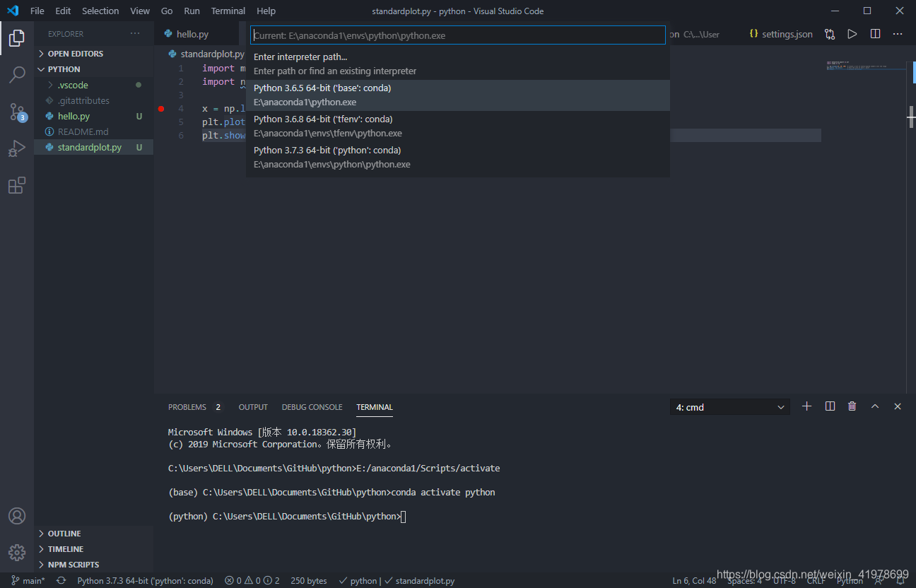
Task: Open the Manage gear icon
Action: (17, 553)
